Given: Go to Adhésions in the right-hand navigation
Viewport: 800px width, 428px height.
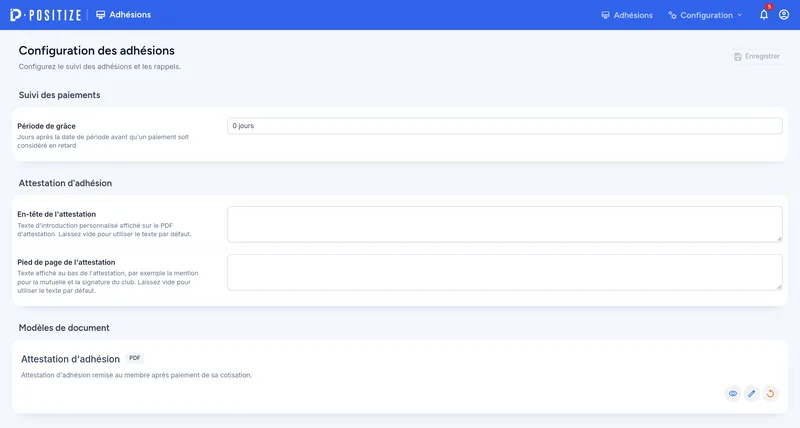Looking at the screenshot, I should 627,15.
